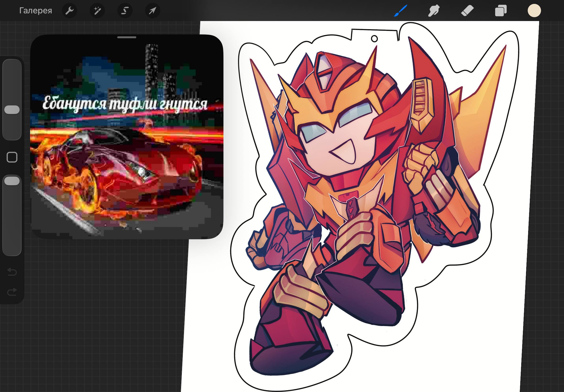
Task: Open the Actions wrench menu
Action: point(70,11)
